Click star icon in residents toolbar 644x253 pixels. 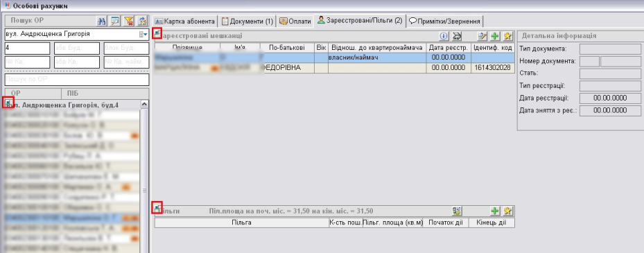pyautogui.click(x=508, y=36)
